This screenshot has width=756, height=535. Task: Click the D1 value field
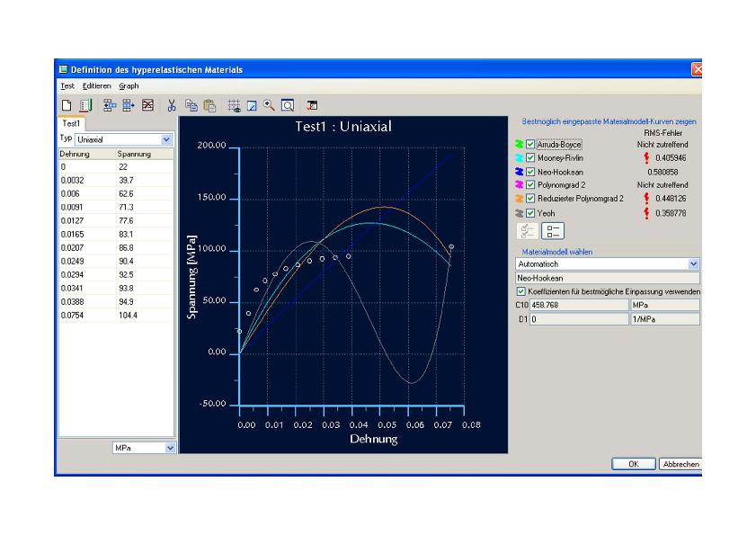coord(579,319)
